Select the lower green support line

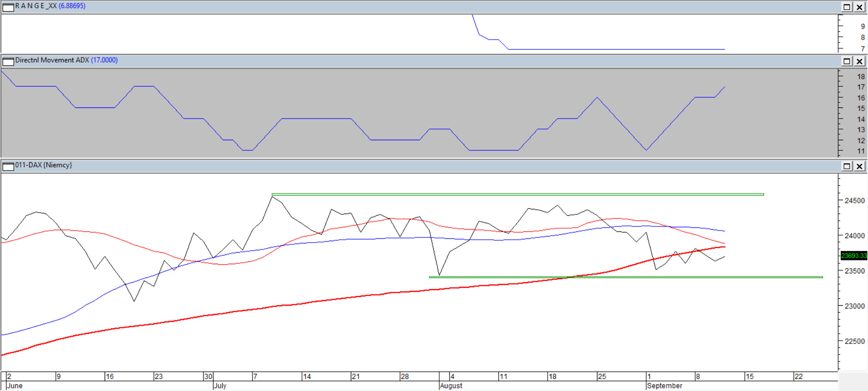click(x=691, y=277)
